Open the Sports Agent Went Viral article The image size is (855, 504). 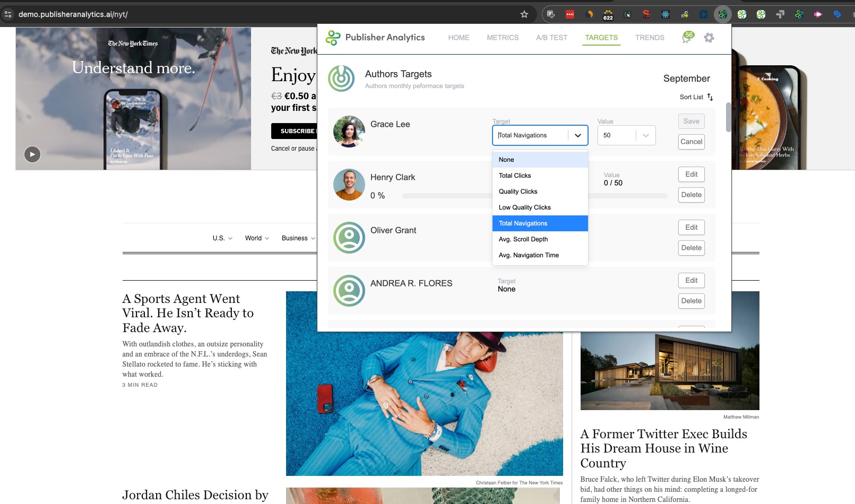click(188, 313)
